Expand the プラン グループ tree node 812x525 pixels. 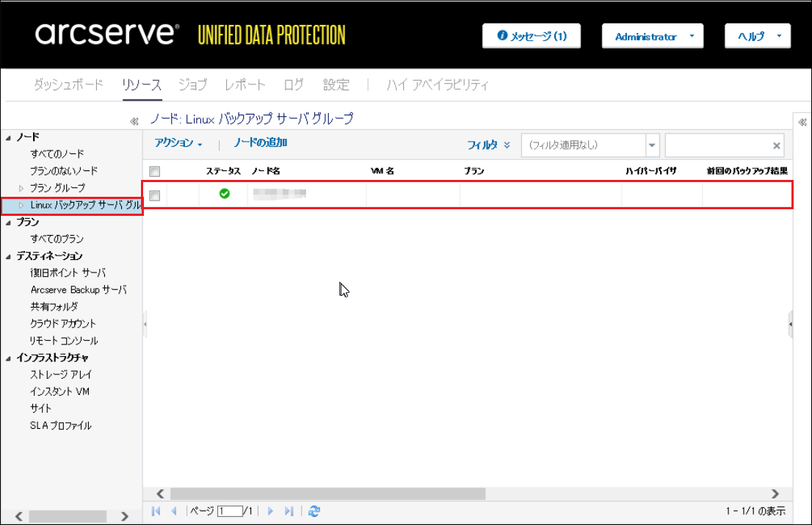pyautogui.click(x=21, y=188)
